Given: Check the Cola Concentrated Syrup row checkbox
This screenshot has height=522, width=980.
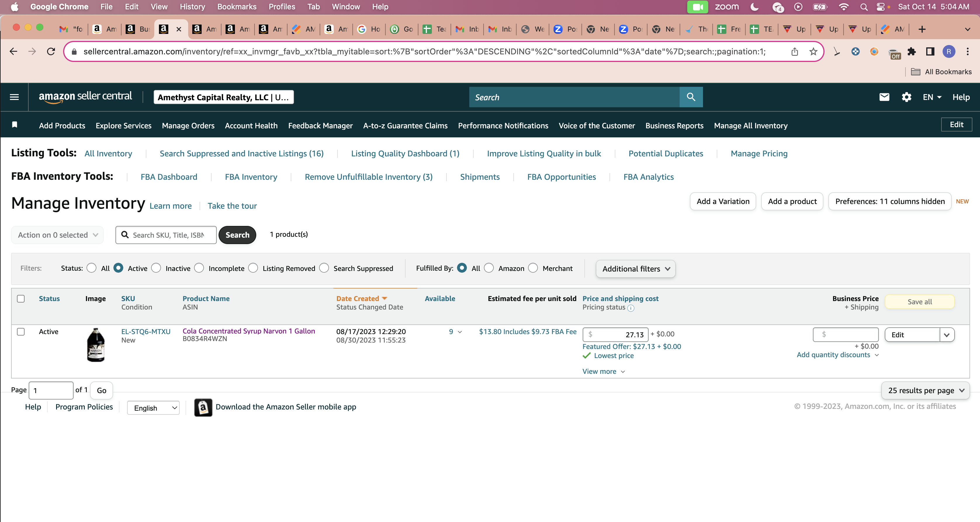Looking at the screenshot, I should (x=21, y=332).
